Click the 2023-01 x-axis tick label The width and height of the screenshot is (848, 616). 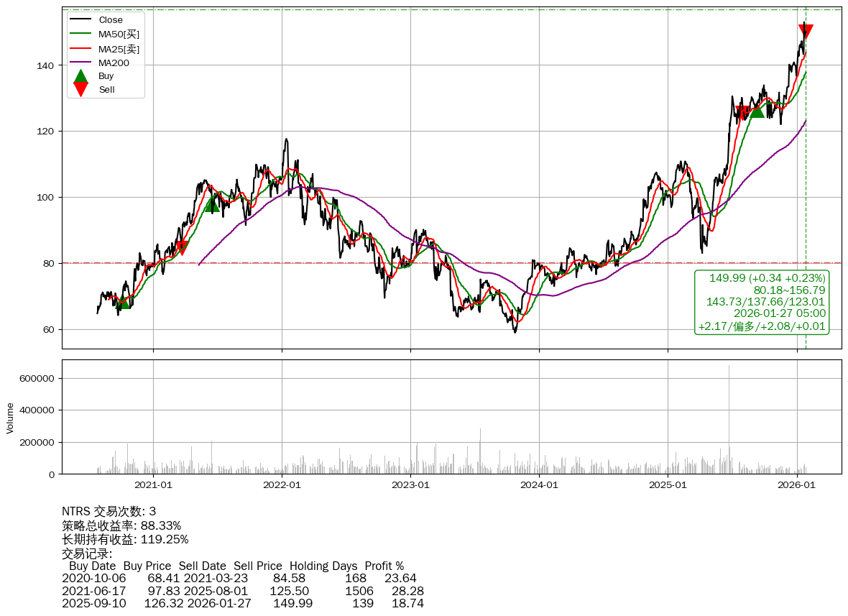pos(410,485)
